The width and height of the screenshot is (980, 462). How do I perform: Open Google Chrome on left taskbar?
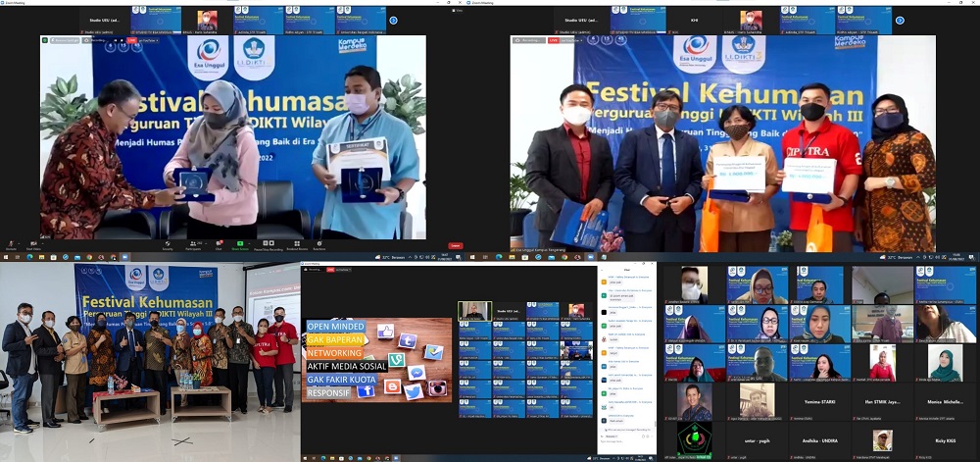click(x=89, y=257)
